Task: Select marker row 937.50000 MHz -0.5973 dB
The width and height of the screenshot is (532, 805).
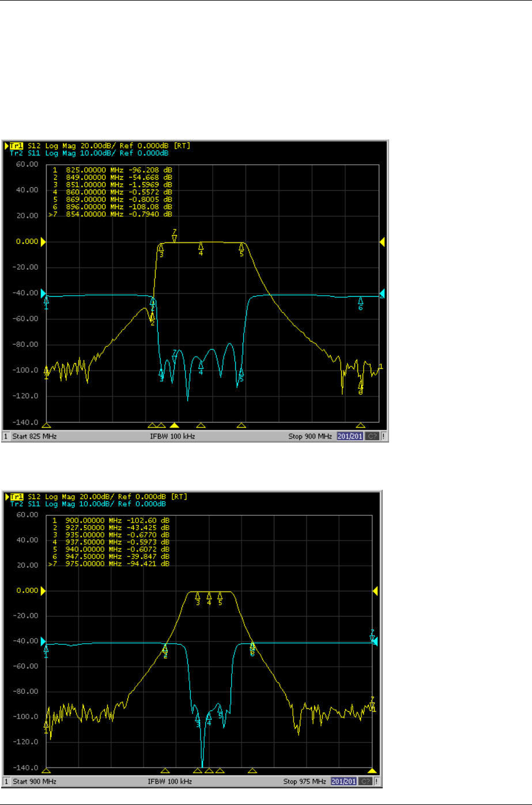Action: 111,542
